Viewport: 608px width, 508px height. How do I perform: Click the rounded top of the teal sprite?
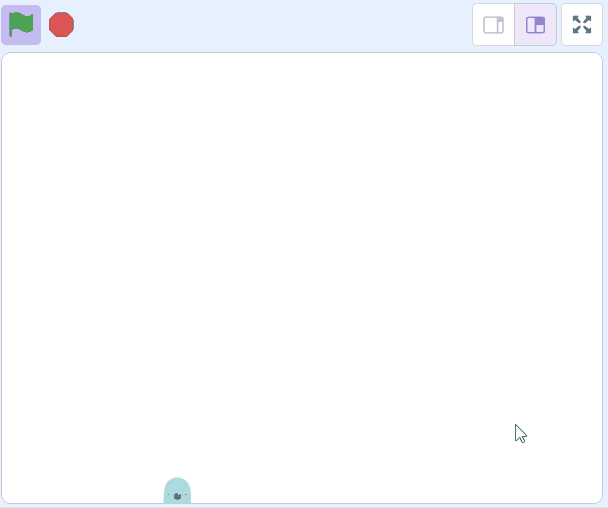(177, 482)
